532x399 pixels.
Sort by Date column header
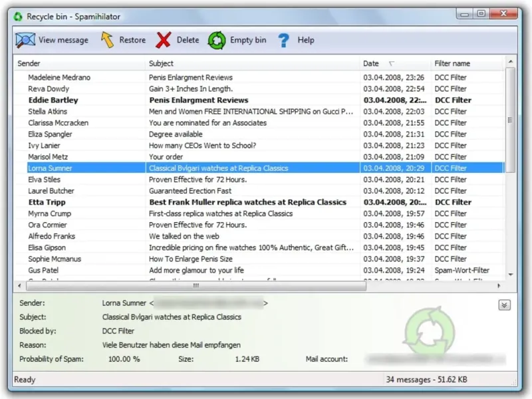[395, 63]
